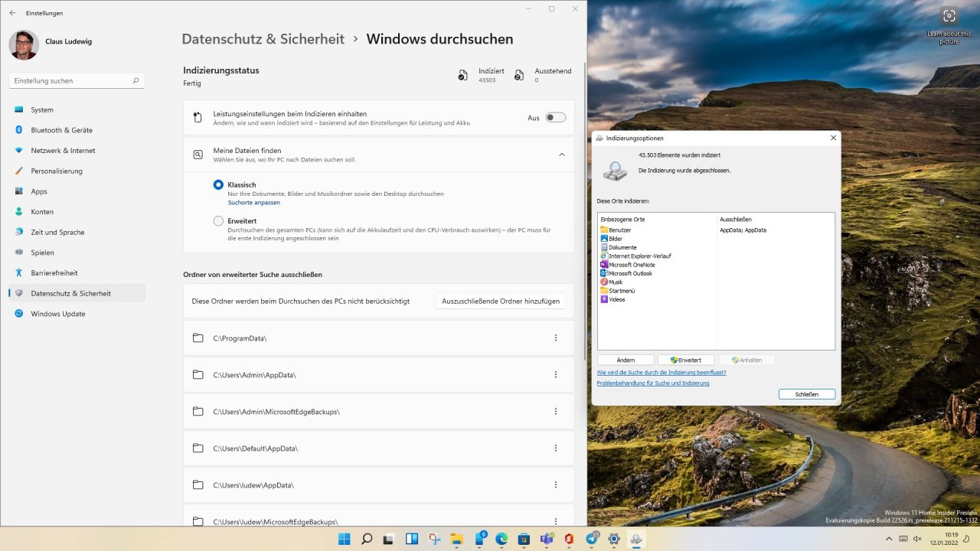Open Snipping Tool from taskbar
The height and width of the screenshot is (551, 980).
pyautogui.click(x=434, y=539)
